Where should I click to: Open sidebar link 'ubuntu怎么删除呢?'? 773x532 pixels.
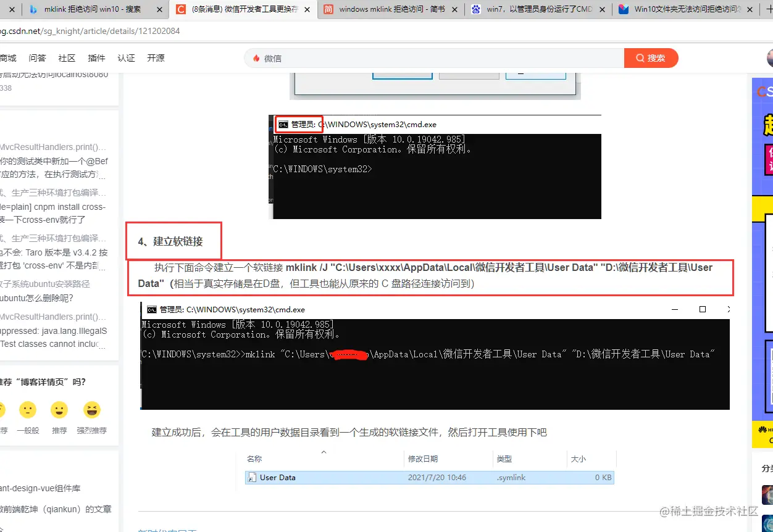[x=36, y=298]
